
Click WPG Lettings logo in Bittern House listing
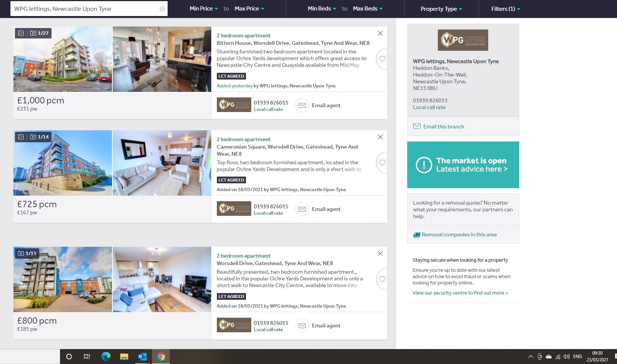[x=234, y=105]
